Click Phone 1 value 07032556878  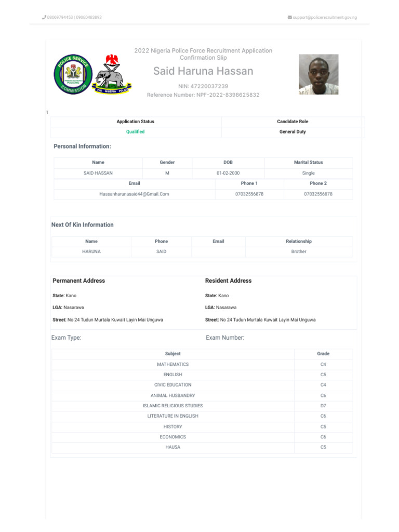tap(249, 194)
